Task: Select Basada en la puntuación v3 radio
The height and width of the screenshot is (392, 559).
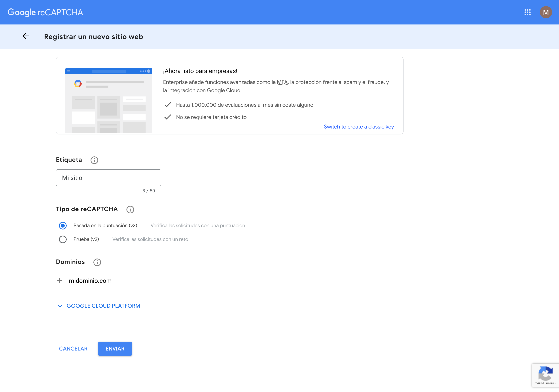Action: [63, 225]
